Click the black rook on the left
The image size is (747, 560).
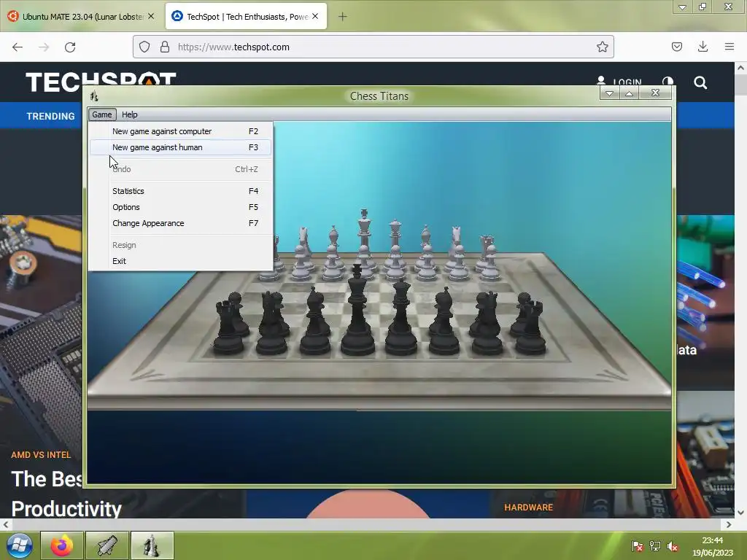pyautogui.click(x=228, y=327)
